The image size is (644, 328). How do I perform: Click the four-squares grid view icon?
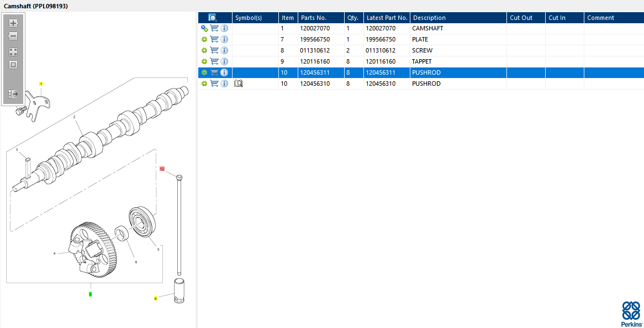13,52
